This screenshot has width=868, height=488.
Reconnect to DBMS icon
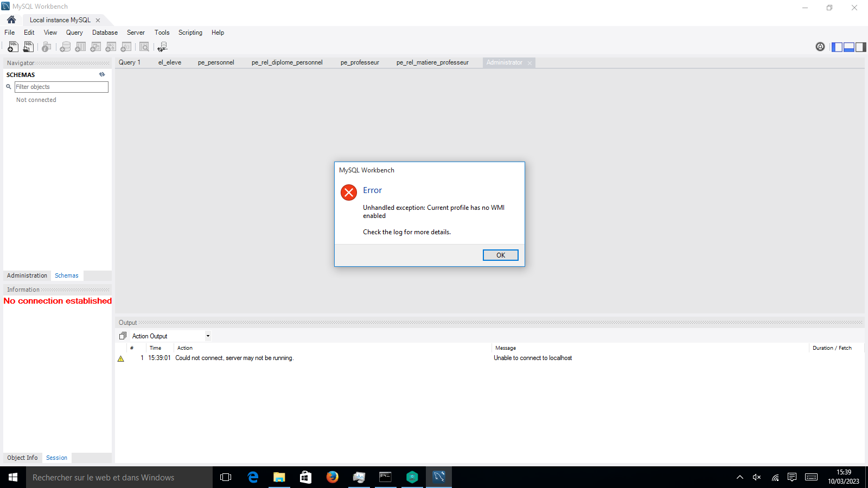163,47
